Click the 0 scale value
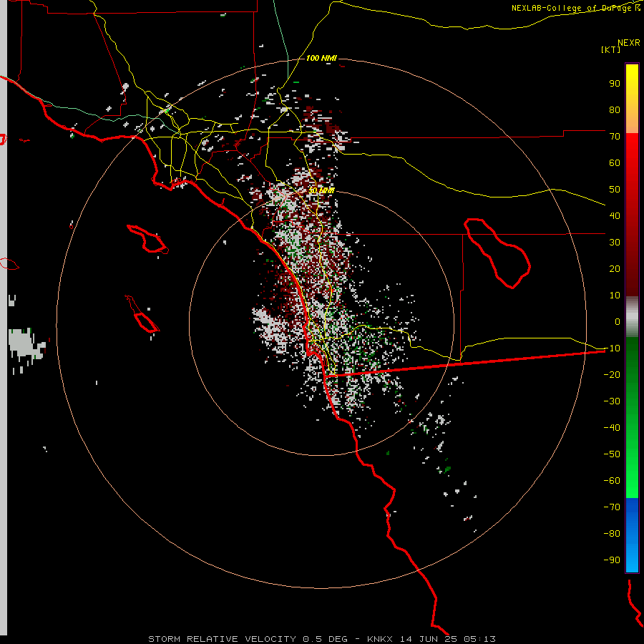This screenshot has height=644, width=644. (618, 321)
